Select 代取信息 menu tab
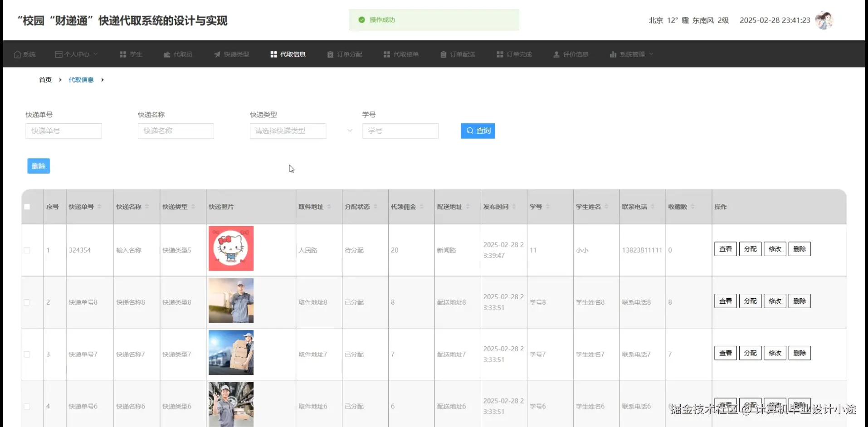This screenshot has height=427, width=868. pos(288,54)
